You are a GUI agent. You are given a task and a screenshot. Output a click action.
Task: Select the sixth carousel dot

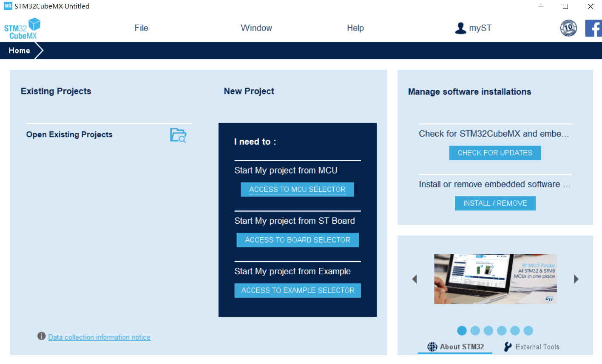pyautogui.click(x=528, y=331)
